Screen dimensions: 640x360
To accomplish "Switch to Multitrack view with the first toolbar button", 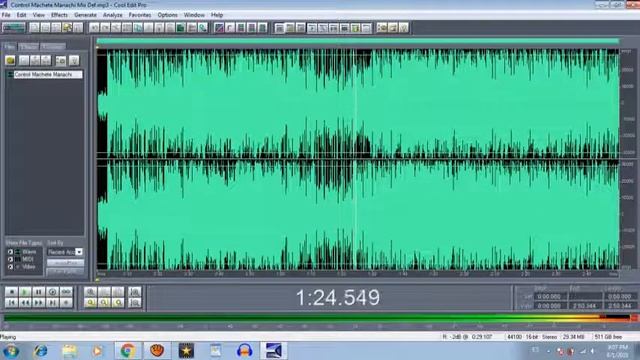I will click(13, 28).
